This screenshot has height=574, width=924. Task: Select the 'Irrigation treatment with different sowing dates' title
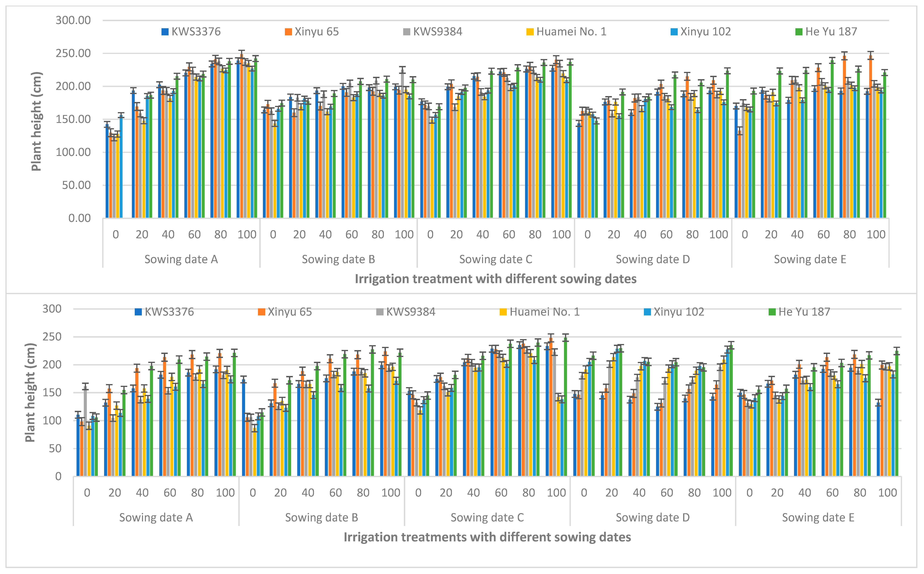[495, 279]
